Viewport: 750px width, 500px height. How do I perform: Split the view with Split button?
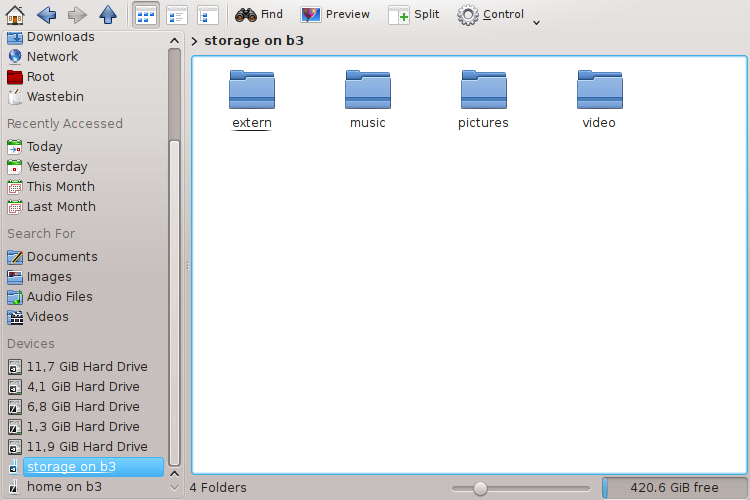[414, 14]
